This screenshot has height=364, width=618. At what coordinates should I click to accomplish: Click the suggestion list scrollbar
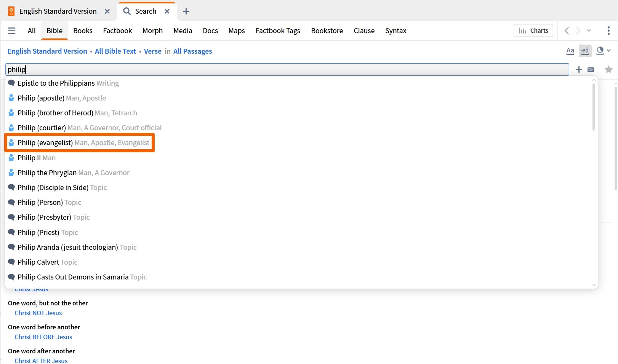(x=594, y=107)
